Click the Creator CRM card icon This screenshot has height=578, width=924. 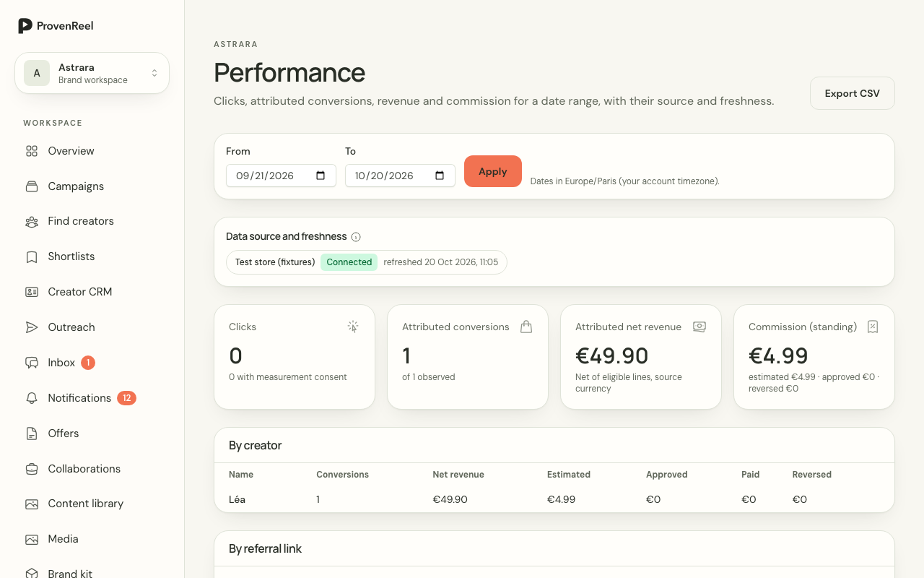(32, 292)
